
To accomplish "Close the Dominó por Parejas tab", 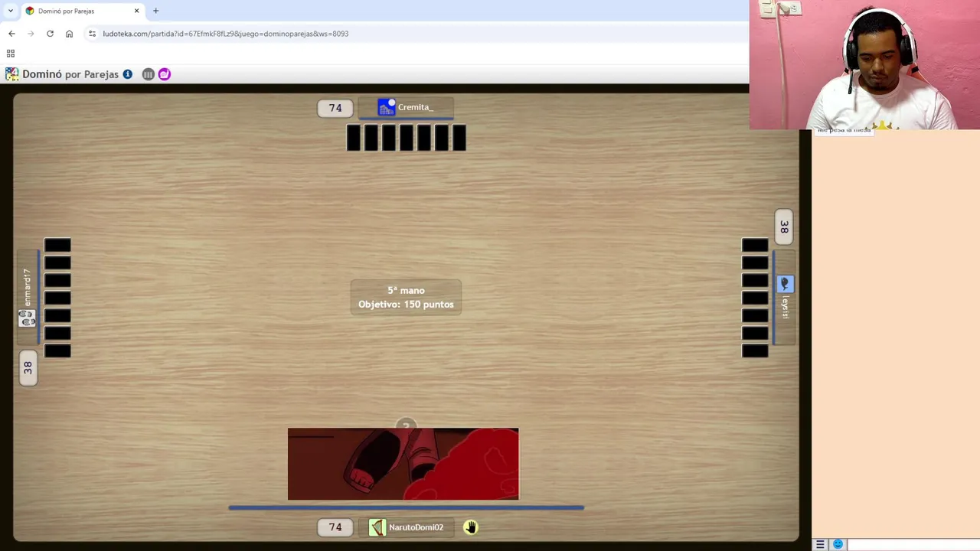I will 137,11.
